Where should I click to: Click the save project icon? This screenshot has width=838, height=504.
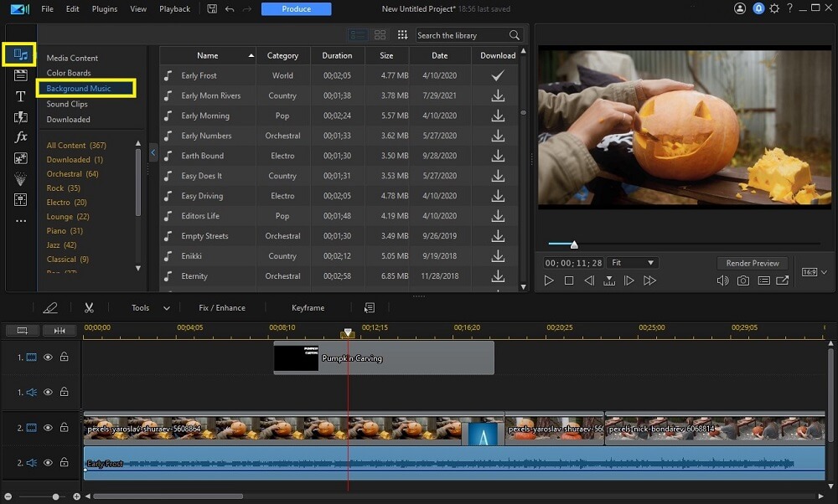[x=212, y=9]
